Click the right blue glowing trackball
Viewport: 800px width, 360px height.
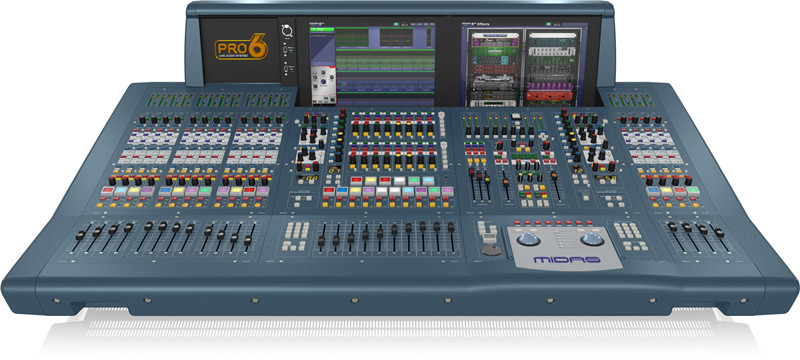pyautogui.click(x=591, y=239)
